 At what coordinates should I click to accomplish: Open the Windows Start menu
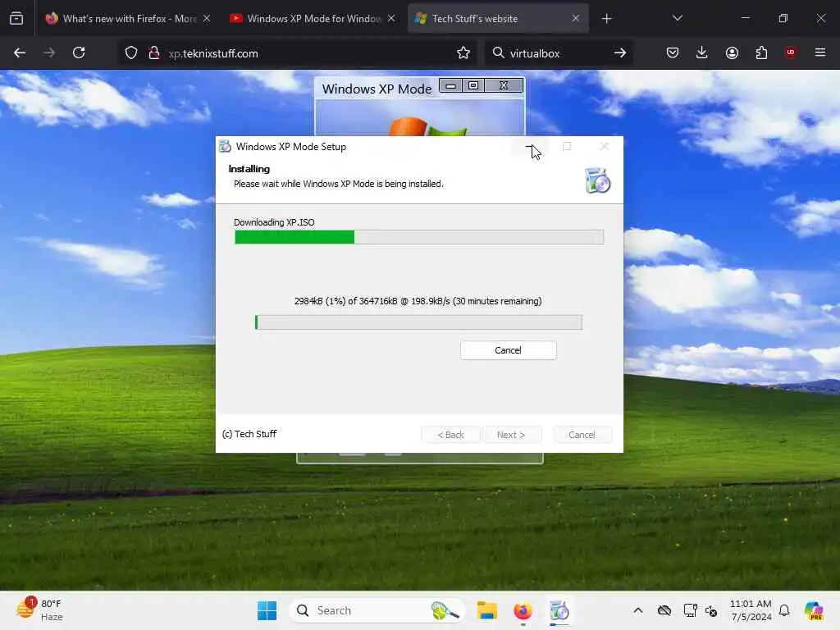pos(267,610)
